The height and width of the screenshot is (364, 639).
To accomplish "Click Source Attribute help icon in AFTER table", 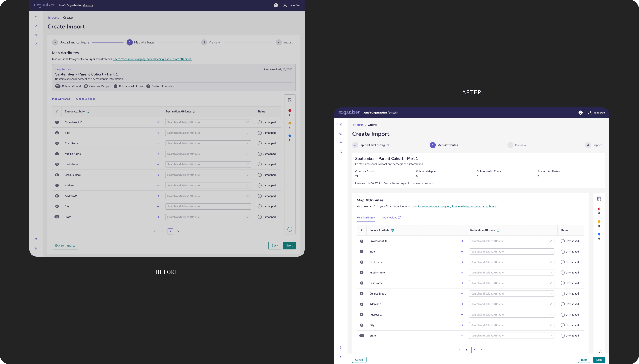I will tap(393, 230).
